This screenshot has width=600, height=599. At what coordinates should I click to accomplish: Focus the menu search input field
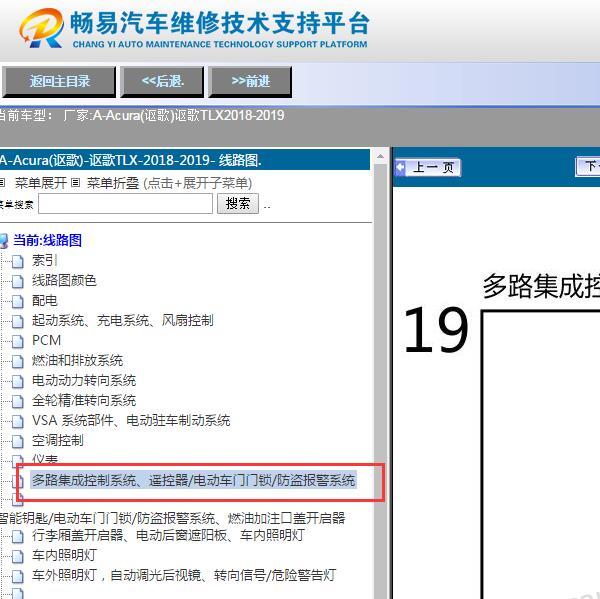tap(126, 204)
